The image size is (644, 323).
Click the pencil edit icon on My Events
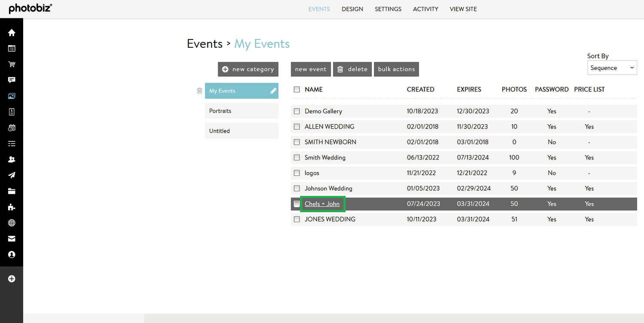pos(273,91)
